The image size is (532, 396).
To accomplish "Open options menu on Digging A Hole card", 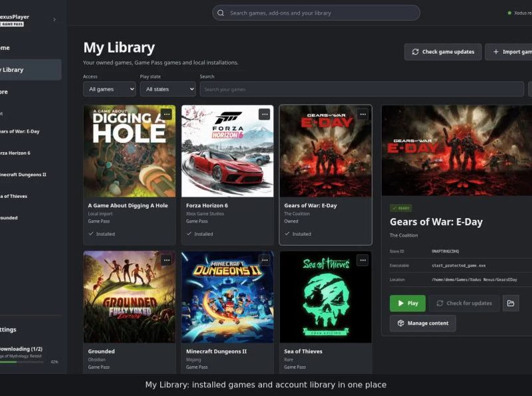I will (167, 114).
